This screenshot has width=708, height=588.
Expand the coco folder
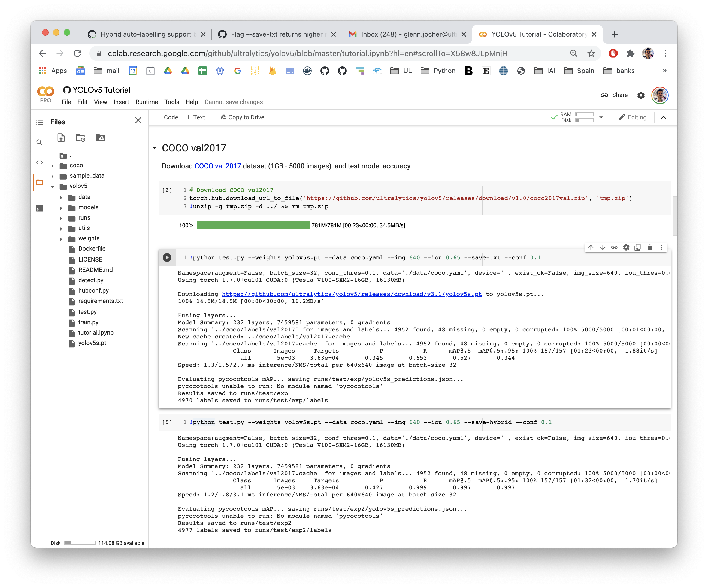(x=52, y=166)
